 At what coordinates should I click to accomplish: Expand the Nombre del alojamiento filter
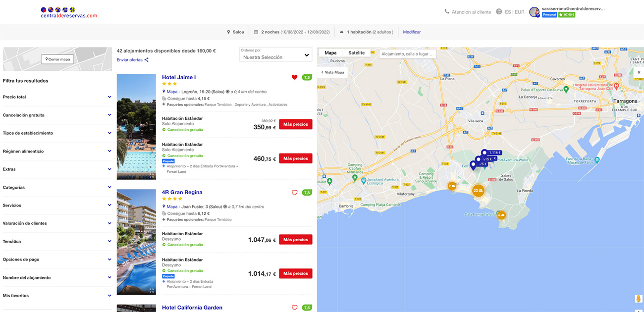(x=57, y=277)
